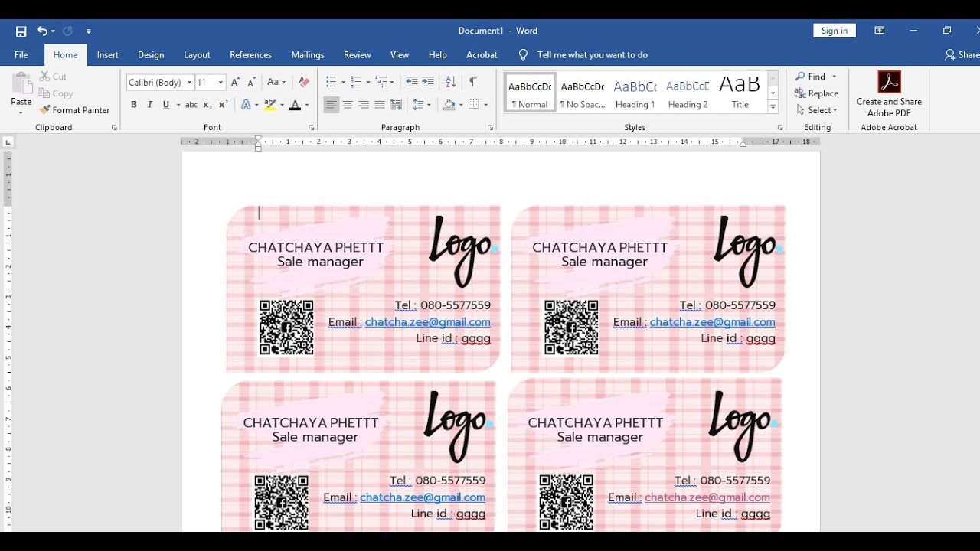The image size is (980, 551).
Task: Apply the Title style
Action: [x=740, y=93]
